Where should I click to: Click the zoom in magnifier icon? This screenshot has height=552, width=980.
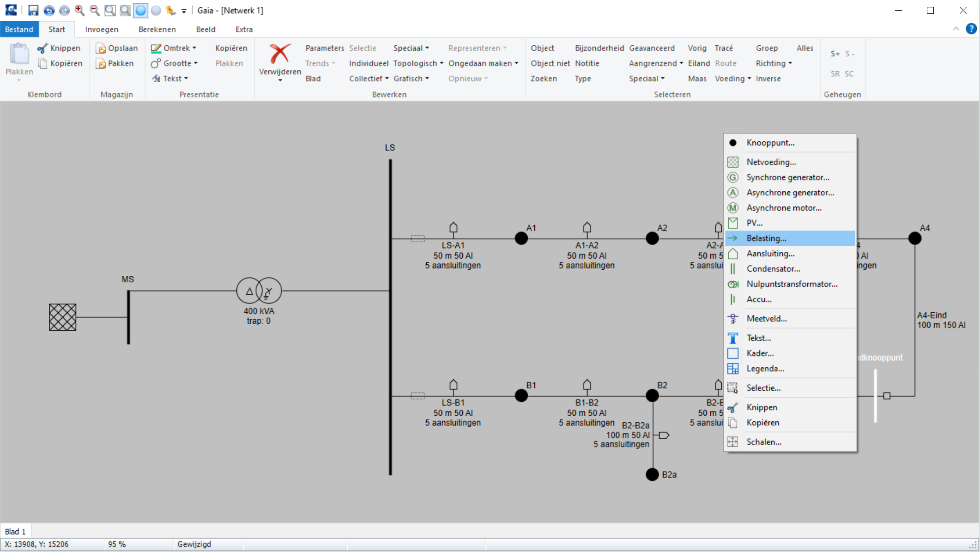pos(79,10)
